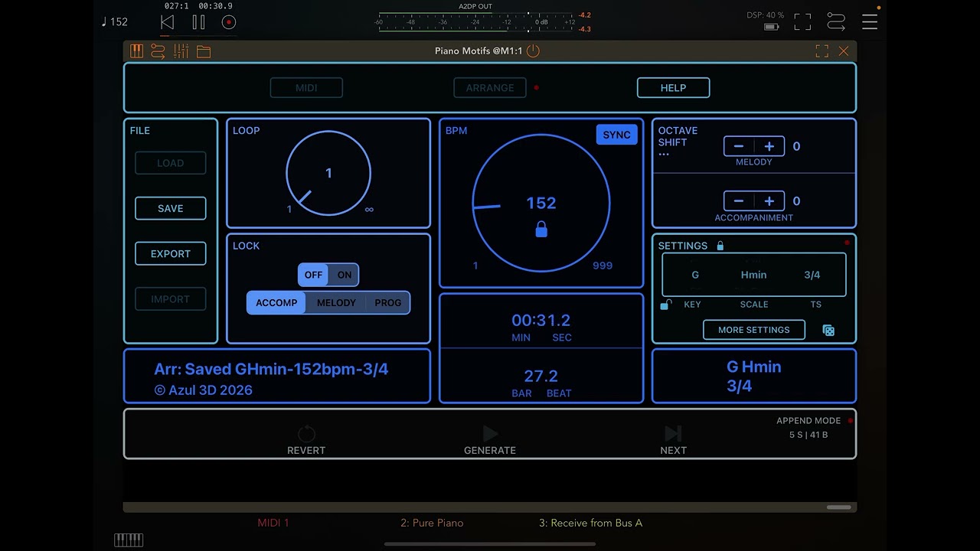Toggle Piano Motifs power bypass icon

point(534,51)
